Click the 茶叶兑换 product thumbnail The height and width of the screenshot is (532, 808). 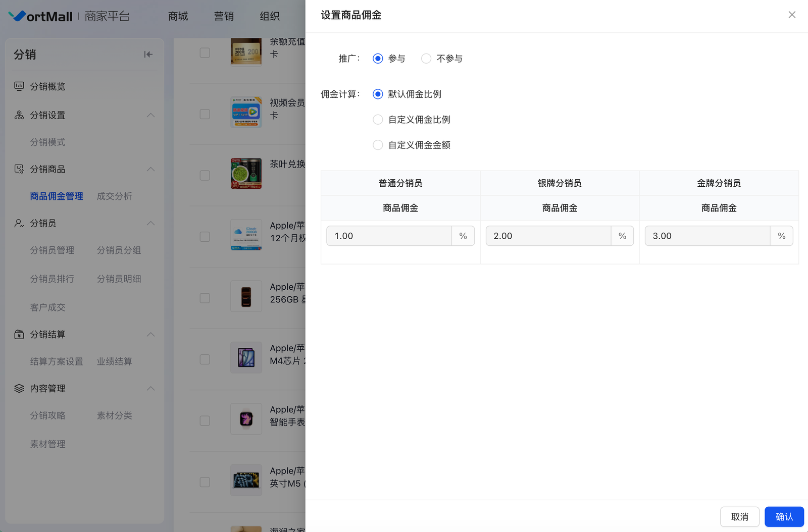(246, 174)
